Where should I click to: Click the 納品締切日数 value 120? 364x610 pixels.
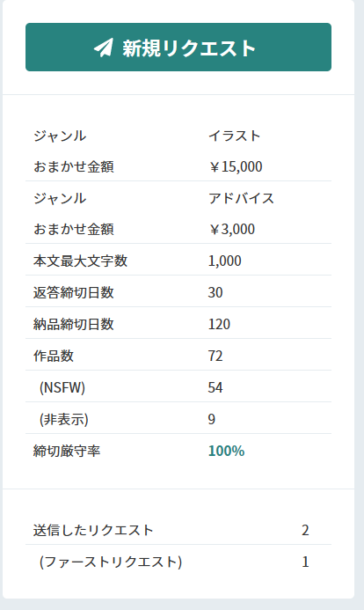219,324
